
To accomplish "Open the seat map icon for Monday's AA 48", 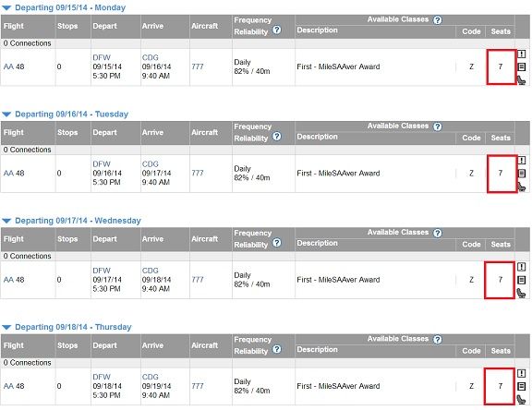I will coord(521,80).
